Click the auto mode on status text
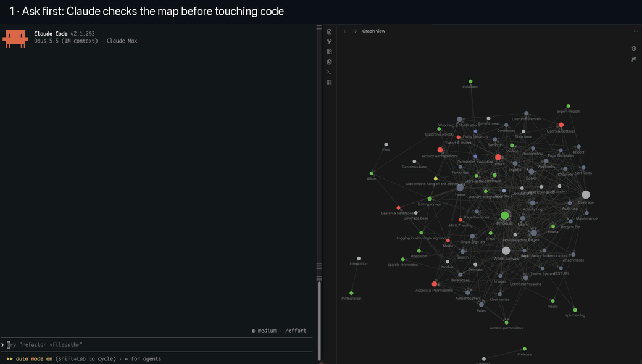 [x=35, y=358]
